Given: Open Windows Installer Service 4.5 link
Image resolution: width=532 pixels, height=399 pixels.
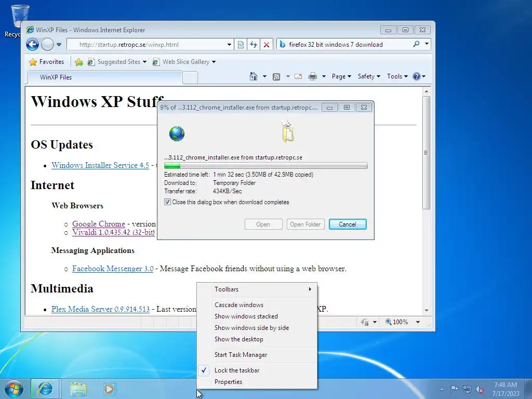Looking at the screenshot, I should point(100,165).
